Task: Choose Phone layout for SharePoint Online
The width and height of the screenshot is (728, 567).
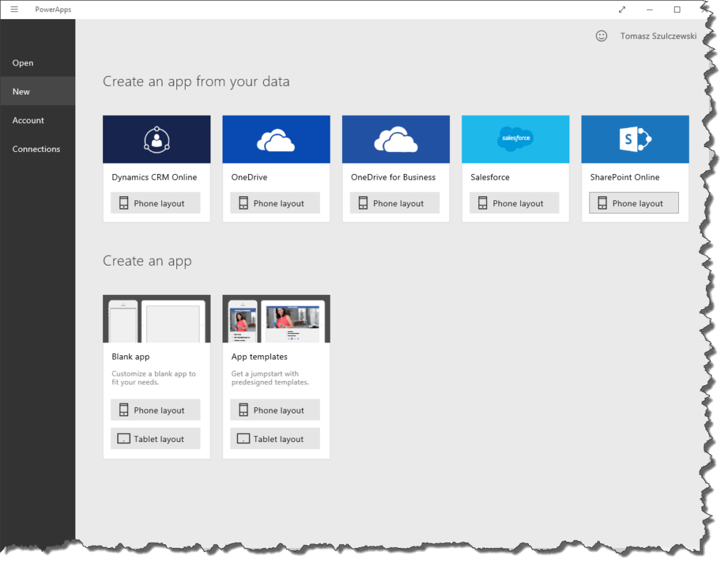Action: point(634,203)
